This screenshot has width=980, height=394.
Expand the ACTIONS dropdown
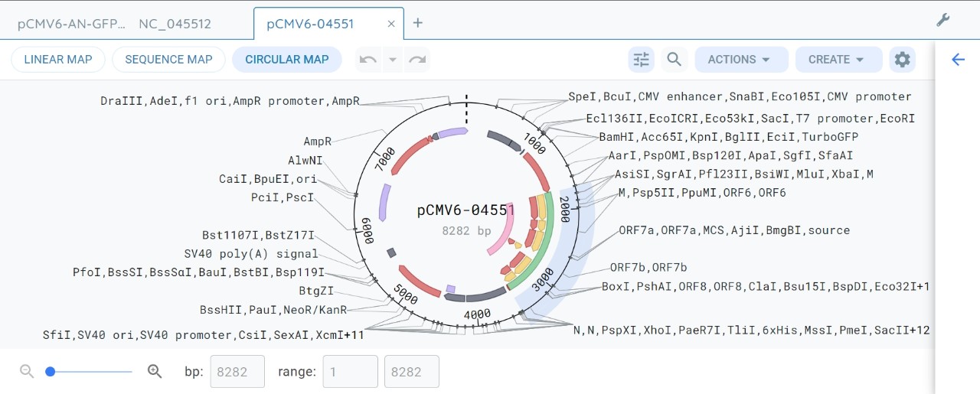pyautogui.click(x=740, y=60)
